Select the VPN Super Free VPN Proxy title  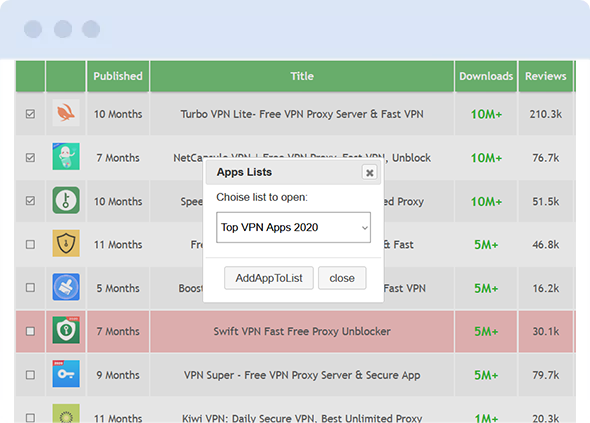tap(302, 375)
